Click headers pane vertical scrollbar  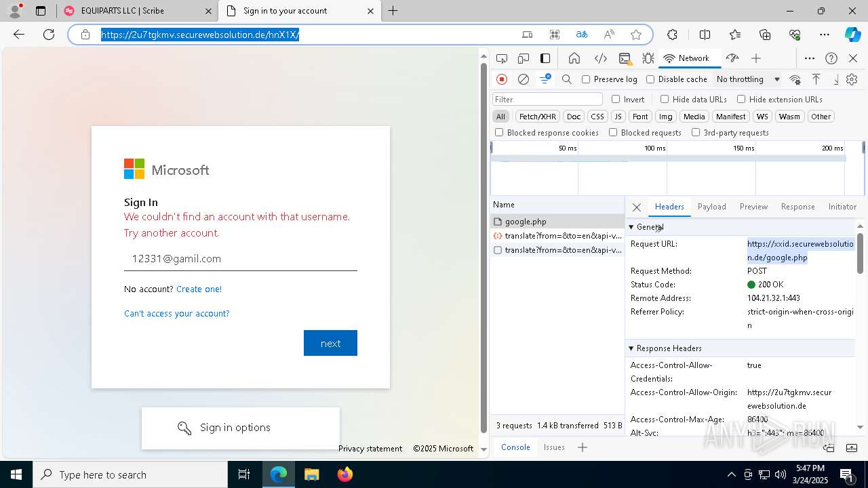click(861, 253)
